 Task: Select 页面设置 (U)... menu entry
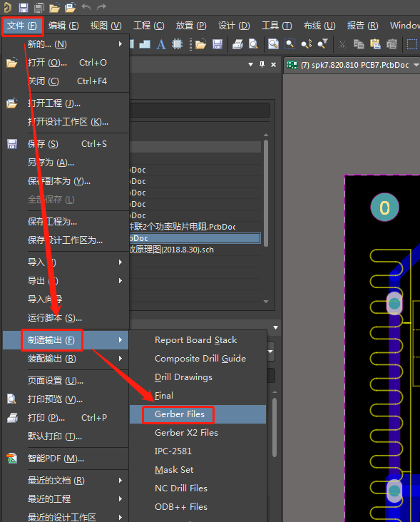click(x=66, y=381)
